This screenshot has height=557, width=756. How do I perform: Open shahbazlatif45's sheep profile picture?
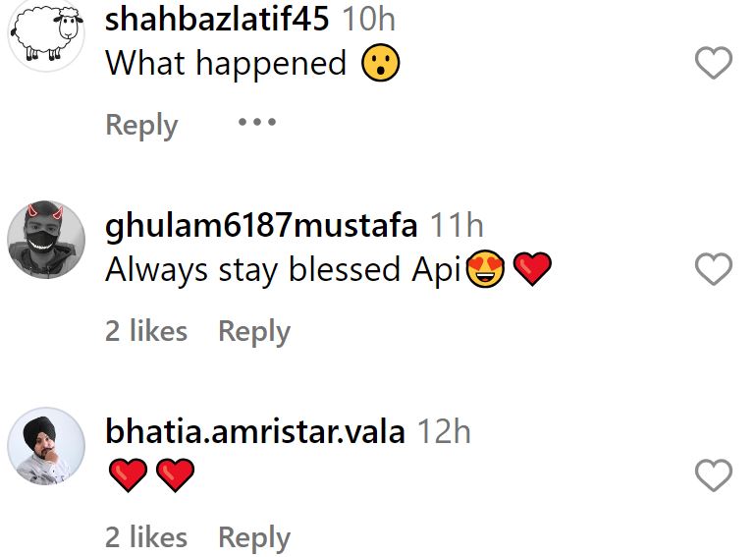46,34
